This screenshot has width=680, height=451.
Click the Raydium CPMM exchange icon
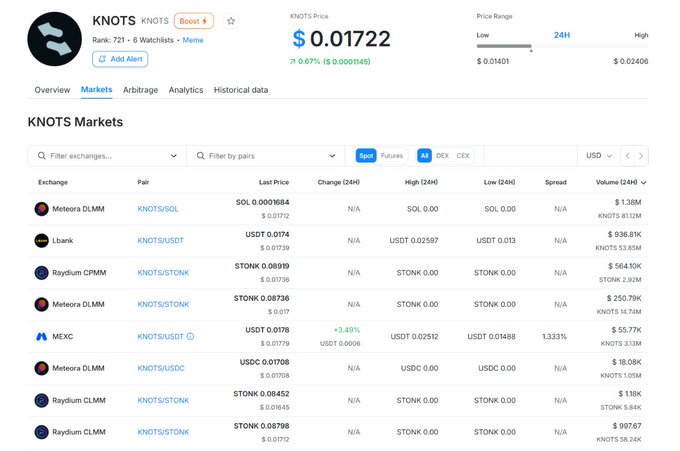click(x=42, y=273)
